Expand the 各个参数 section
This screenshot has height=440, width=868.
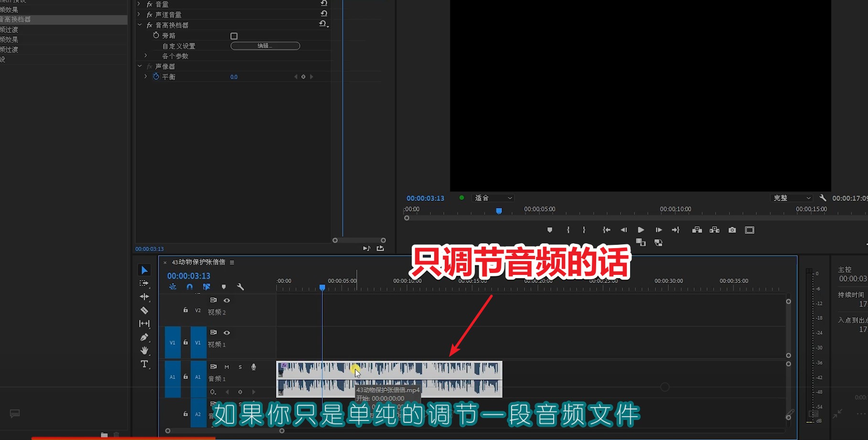coord(146,56)
